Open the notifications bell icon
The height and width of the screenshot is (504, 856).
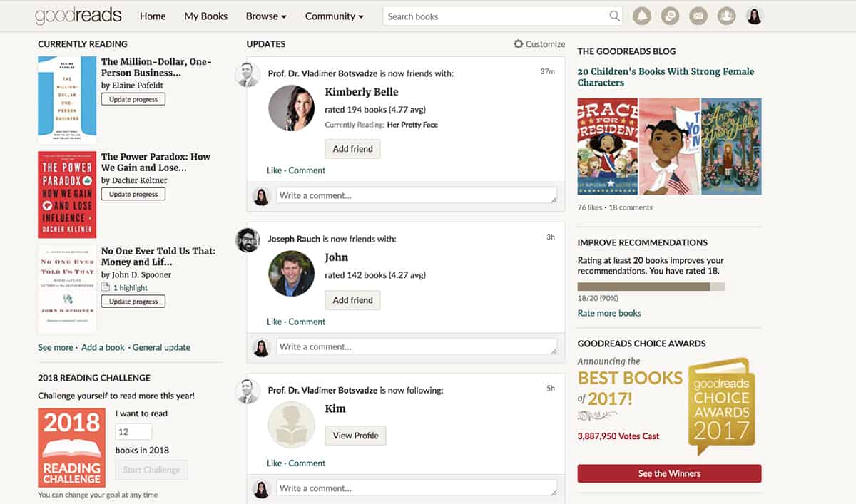tap(641, 15)
